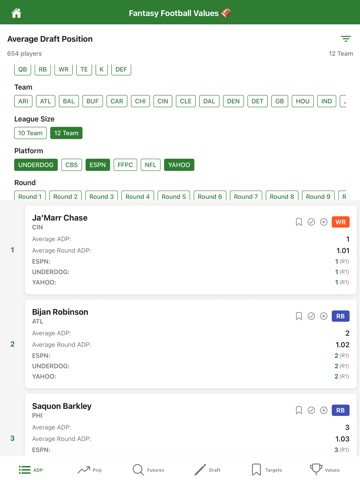Toggle the TE position filter
The image size is (360, 480).
click(84, 69)
